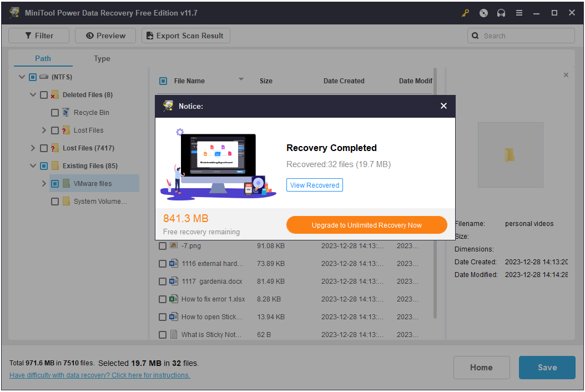This screenshot has height=392, width=585.
Task: Click the blue Save button
Action: pos(547,368)
